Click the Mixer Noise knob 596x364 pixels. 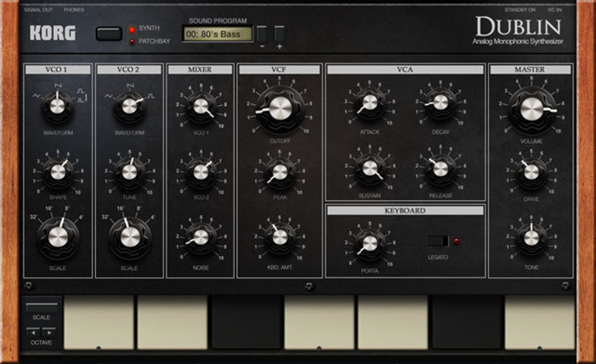coord(201,237)
